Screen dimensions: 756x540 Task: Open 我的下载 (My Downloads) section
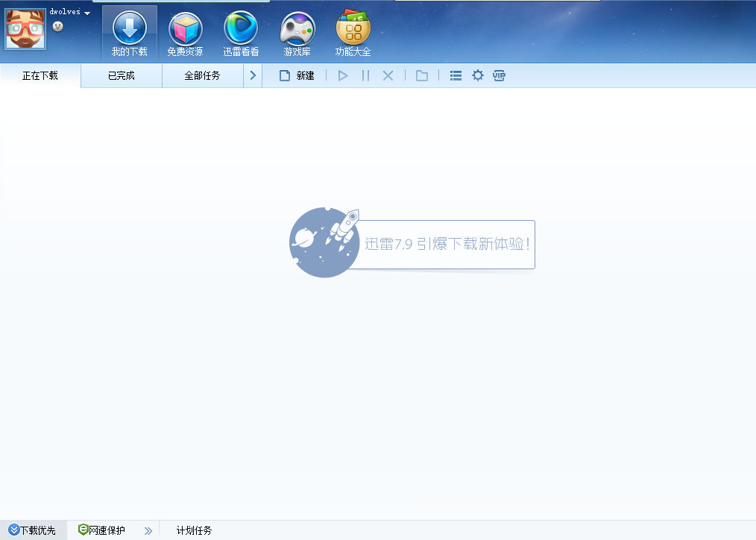pos(129,34)
